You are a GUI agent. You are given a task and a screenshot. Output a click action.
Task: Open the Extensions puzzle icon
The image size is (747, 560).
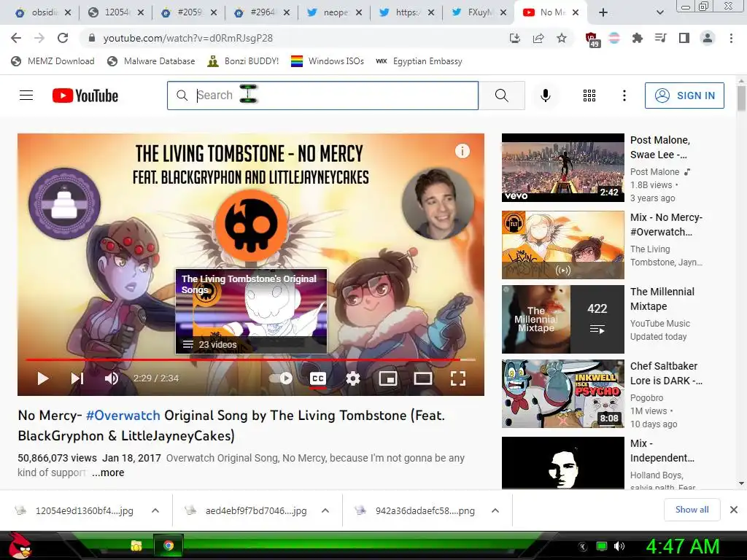(x=637, y=38)
